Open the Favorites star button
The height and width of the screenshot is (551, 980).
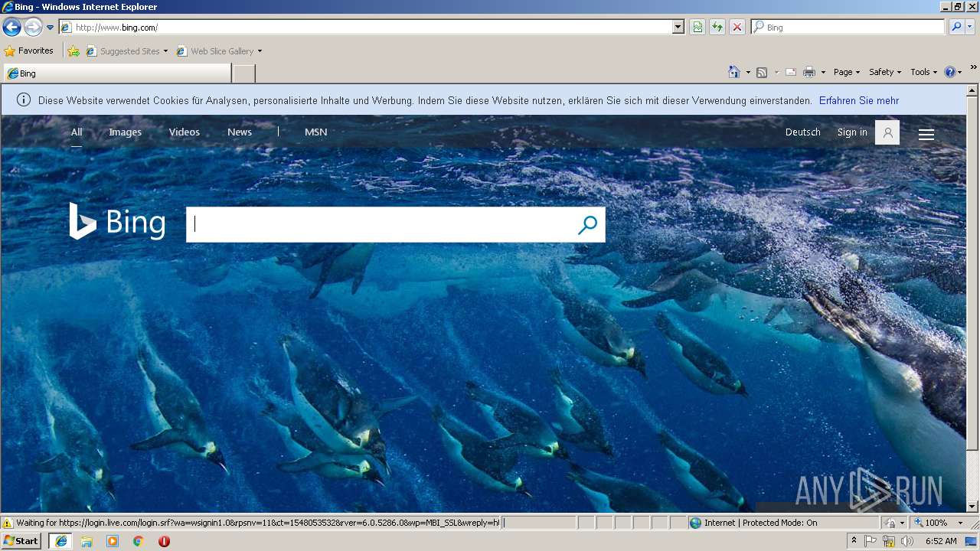(x=29, y=51)
